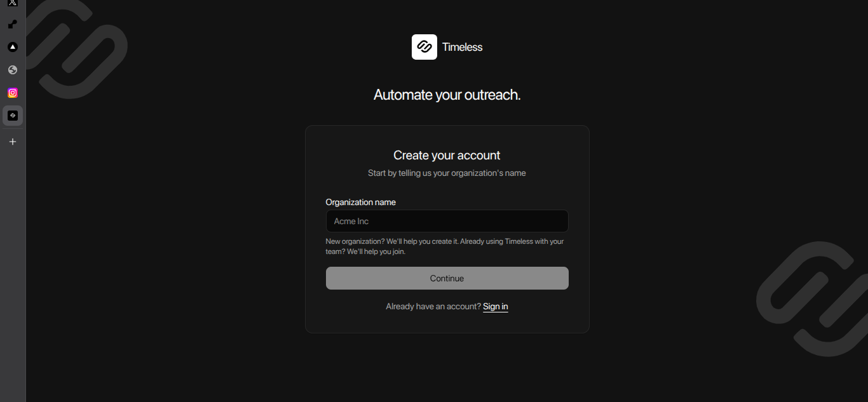Image resolution: width=868 pixels, height=402 pixels.
Task: Click the Continue button
Action: (447, 278)
